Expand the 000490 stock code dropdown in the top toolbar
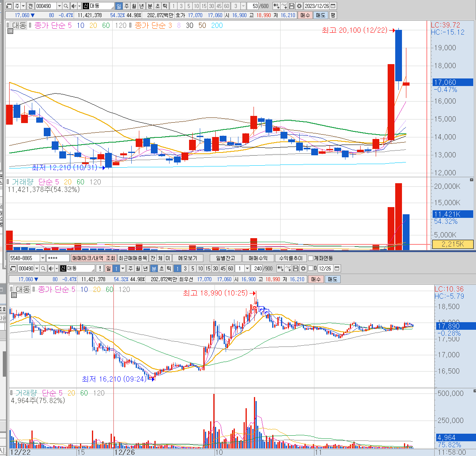476x456 pixels. click(60, 6)
